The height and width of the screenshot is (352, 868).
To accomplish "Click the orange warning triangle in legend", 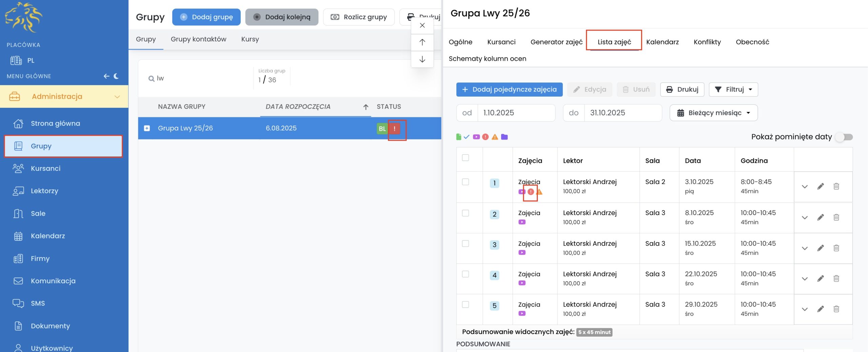I will pyautogui.click(x=495, y=137).
